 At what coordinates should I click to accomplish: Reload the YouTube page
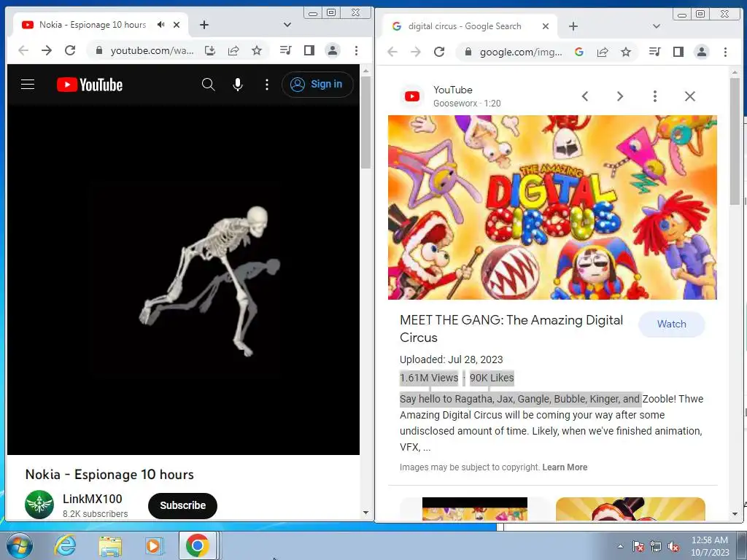coord(70,50)
